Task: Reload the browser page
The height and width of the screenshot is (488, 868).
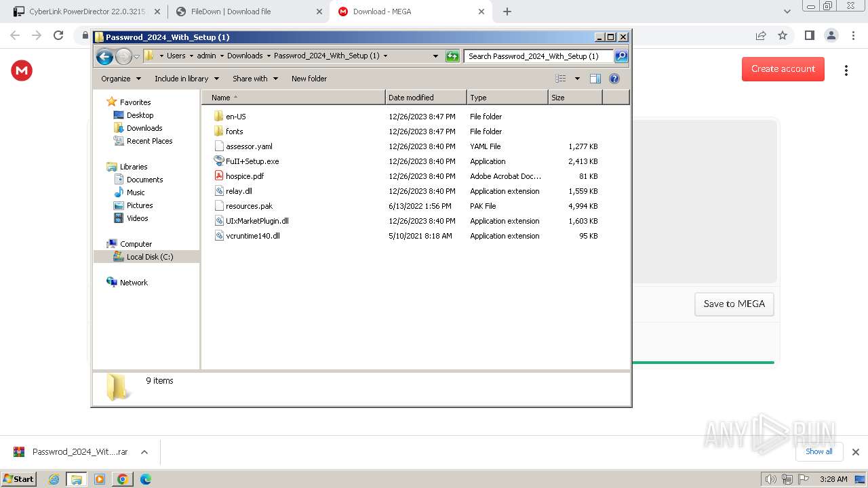Action: coord(58,35)
